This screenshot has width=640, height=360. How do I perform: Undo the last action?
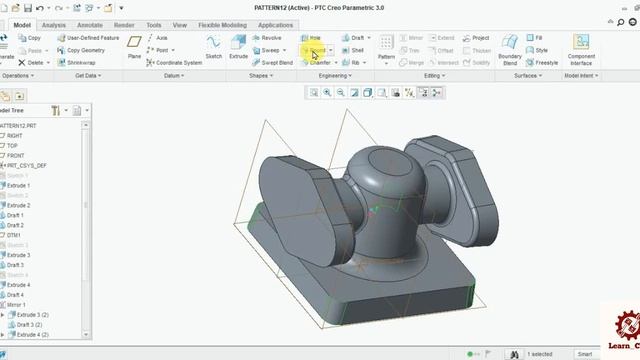pyautogui.click(x=40, y=8)
